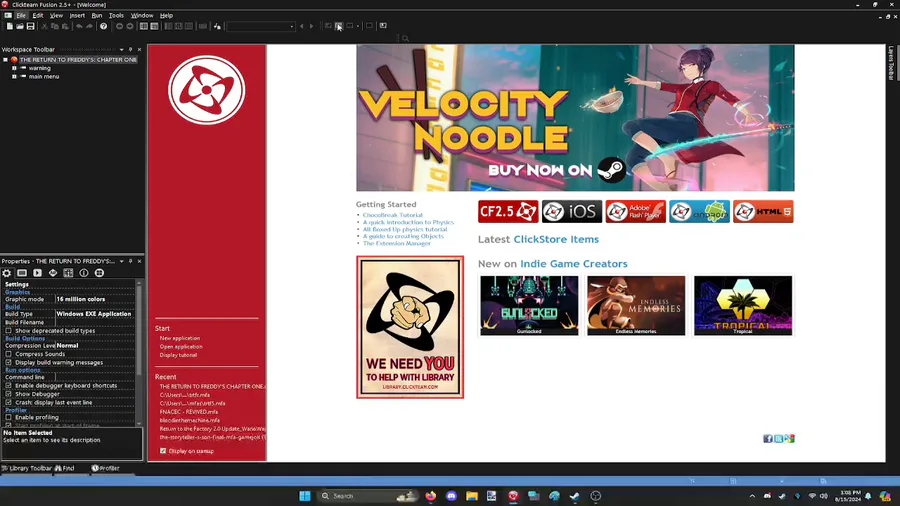
Task: Open Steam from the taskbar
Action: [x=575, y=496]
